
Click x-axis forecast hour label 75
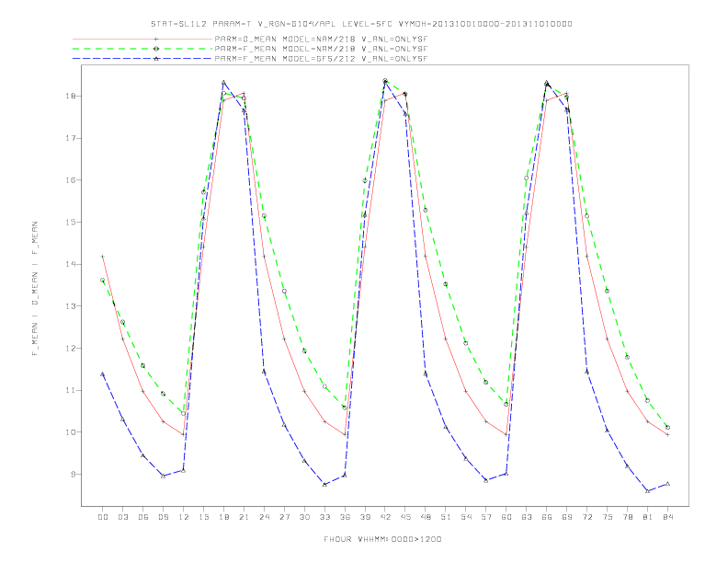608,517
